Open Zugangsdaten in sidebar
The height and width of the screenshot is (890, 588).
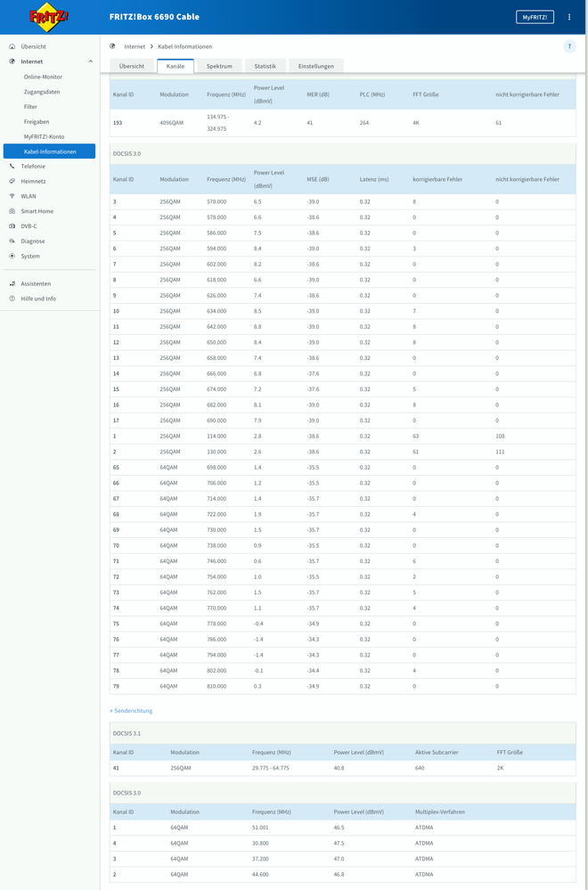coord(42,92)
